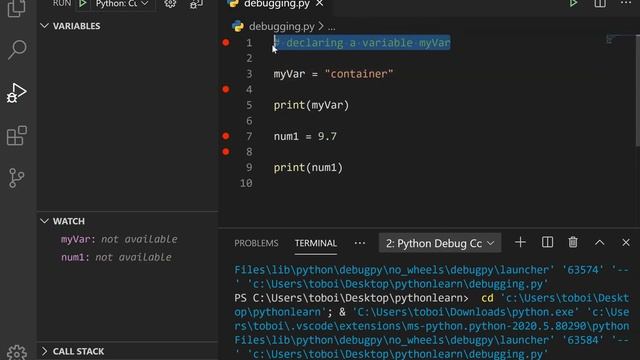Select the myVar watch expression
Viewport: 640px width, 360px height.
[x=119, y=239]
